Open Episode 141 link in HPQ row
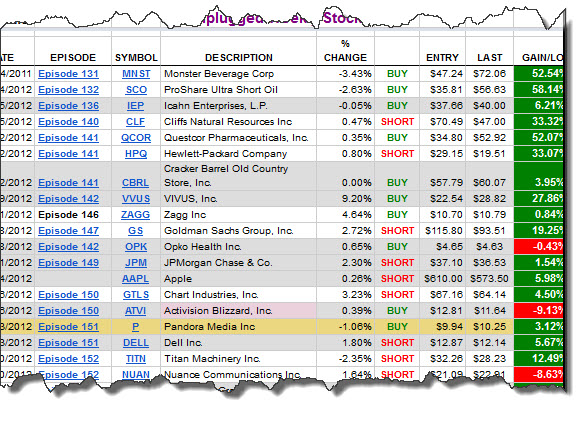The image size is (587, 421). [69, 154]
